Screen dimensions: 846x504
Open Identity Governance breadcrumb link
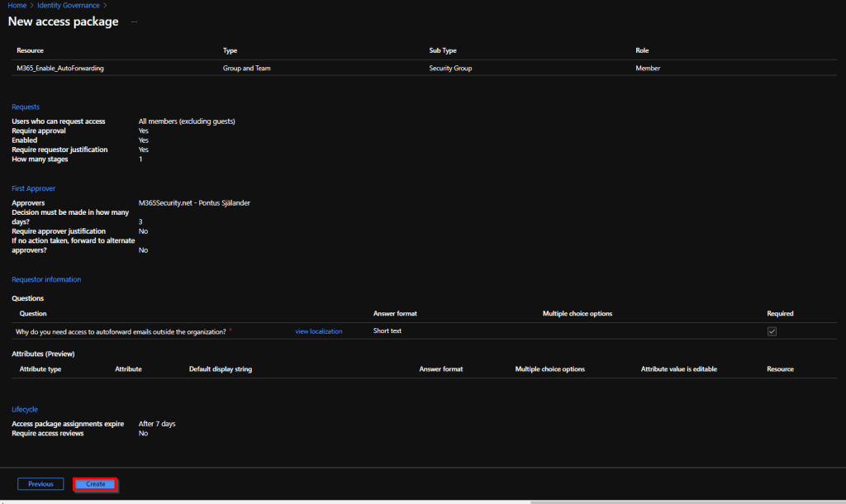tap(69, 6)
